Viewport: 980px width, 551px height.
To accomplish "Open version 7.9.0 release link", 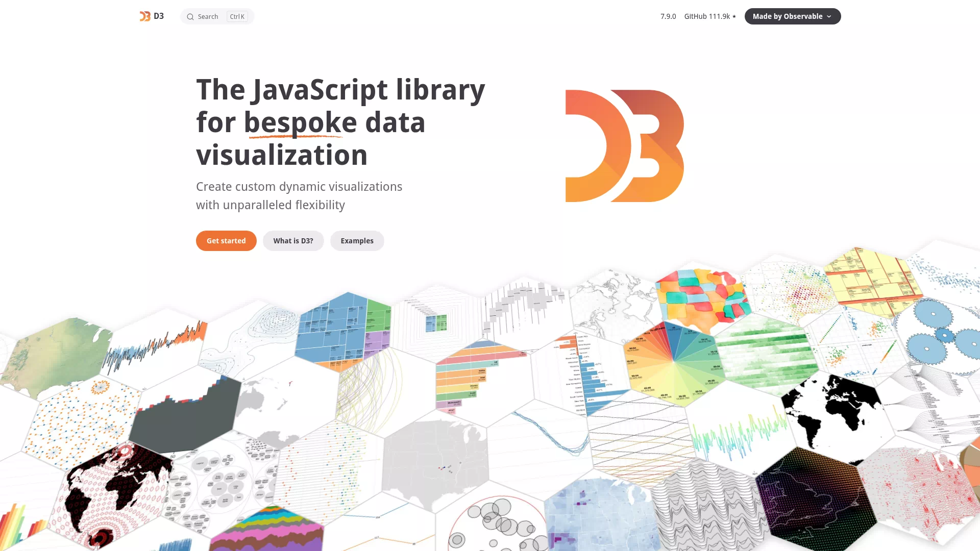I will click(x=668, y=16).
